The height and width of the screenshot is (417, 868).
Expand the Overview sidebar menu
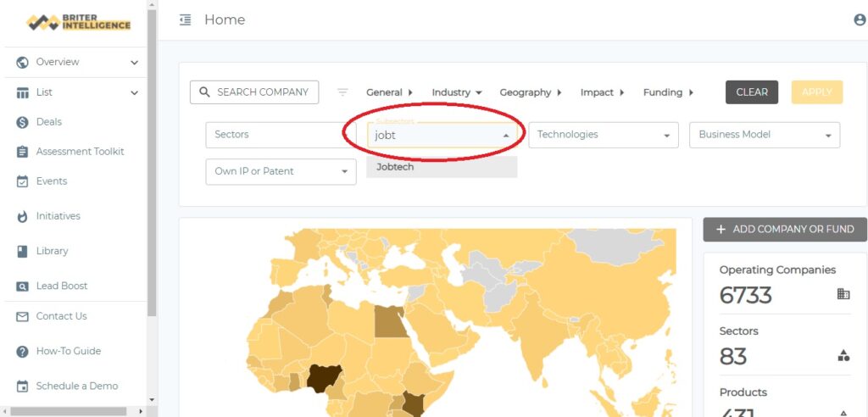(x=134, y=62)
